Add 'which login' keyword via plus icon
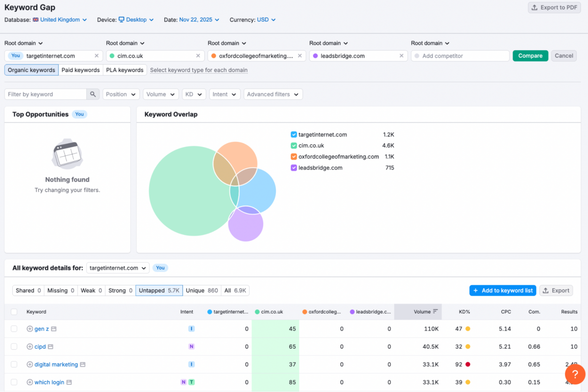The image size is (588, 392). coord(29,382)
